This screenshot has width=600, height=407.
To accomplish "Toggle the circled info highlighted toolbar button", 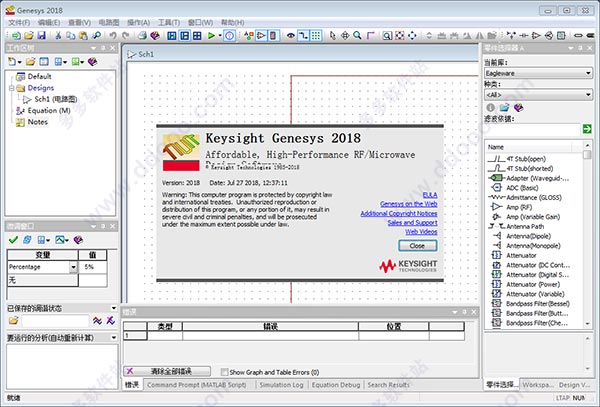I will tap(229, 36).
